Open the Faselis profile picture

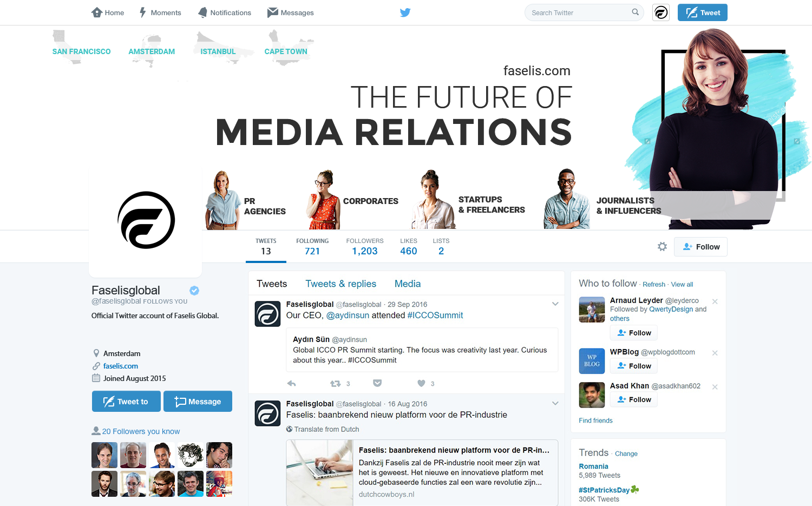tap(146, 220)
